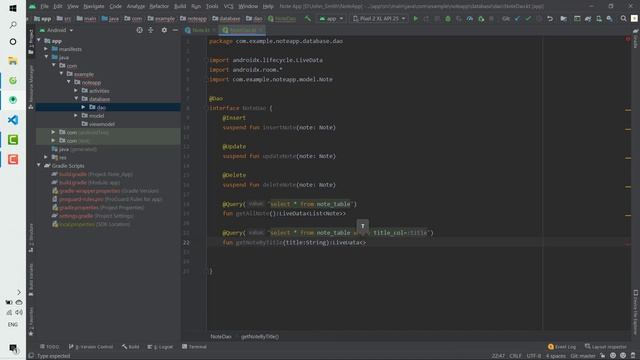This screenshot has height=360, width=640.
Task: Click the Windows Start button
Action: point(13,8)
